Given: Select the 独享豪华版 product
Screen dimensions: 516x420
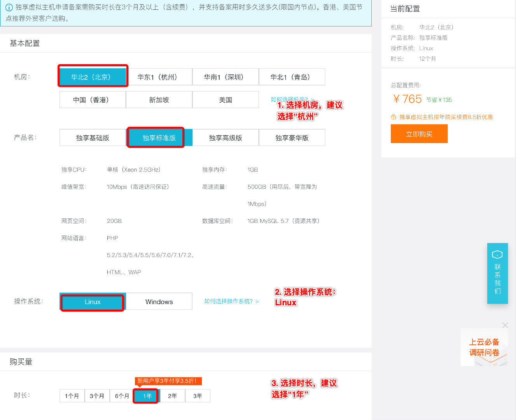Looking at the screenshot, I should pos(292,137).
